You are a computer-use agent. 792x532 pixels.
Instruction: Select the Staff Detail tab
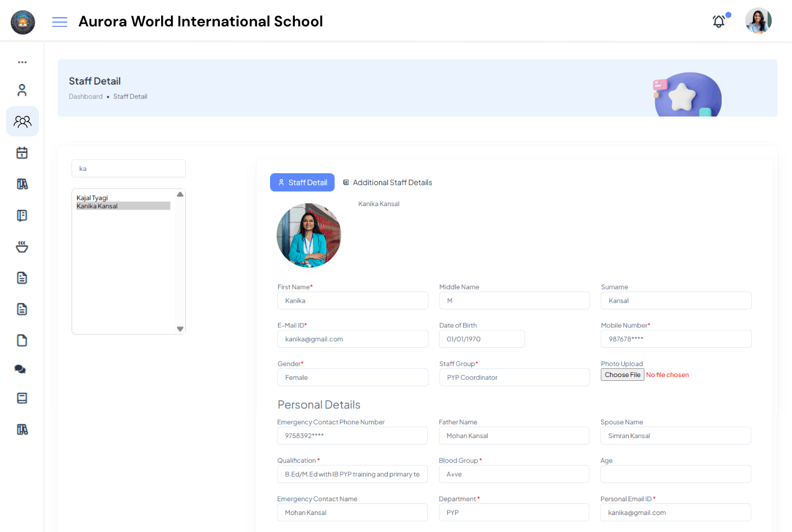pos(302,182)
